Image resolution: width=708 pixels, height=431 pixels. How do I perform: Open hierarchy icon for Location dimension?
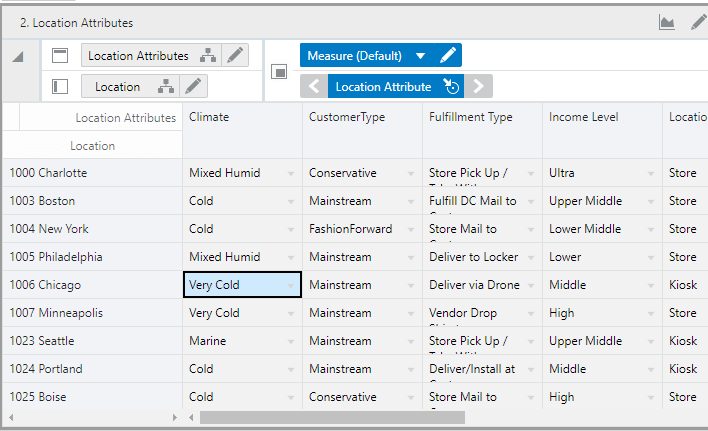click(x=166, y=86)
